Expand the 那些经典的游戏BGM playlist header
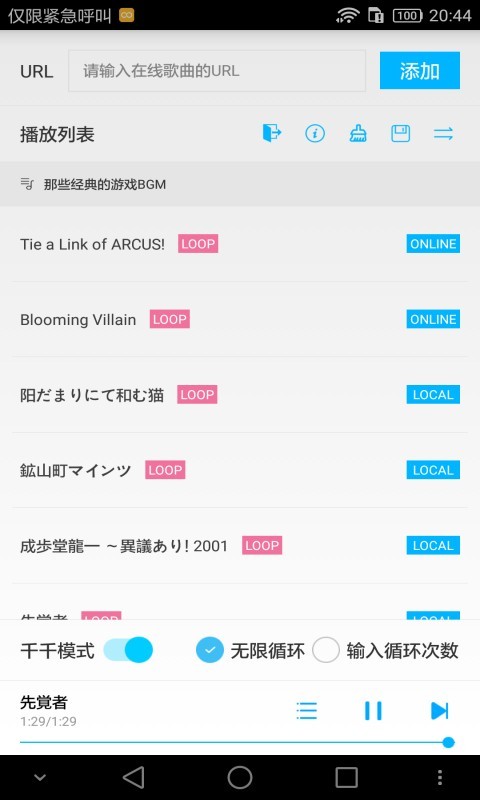480x800 pixels. 240,184
